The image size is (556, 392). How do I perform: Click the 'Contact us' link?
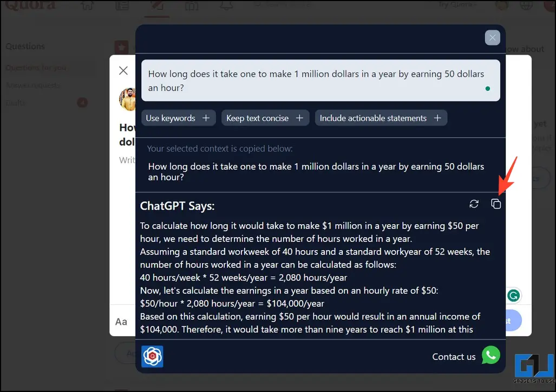coord(454,356)
